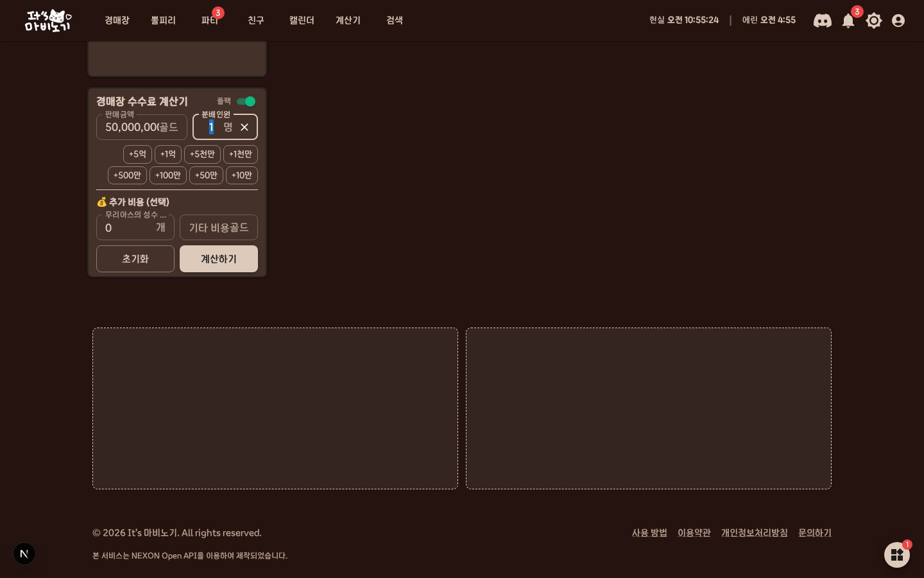Image resolution: width=924 pixels, height=578 pixels.
Task: Open the 계산기 menu
Action: pos(348,21)
